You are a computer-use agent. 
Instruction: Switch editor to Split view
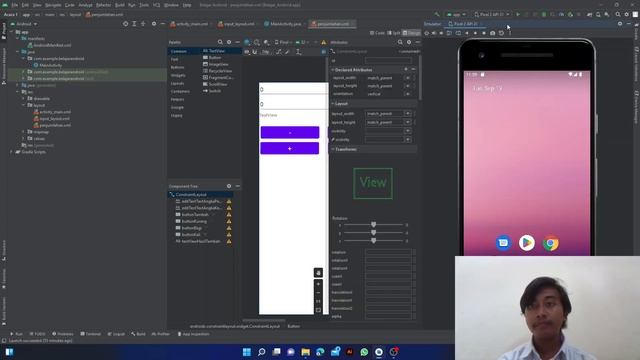click(394, 33)
